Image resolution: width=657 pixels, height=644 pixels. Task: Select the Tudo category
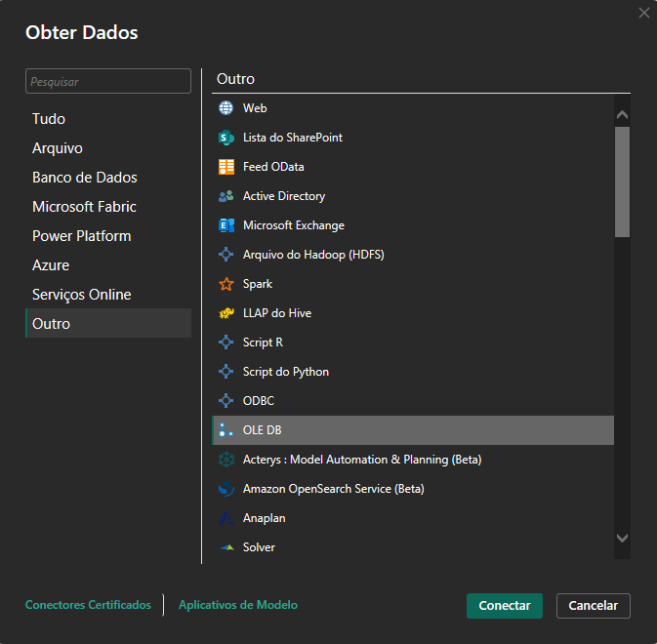(108, 119)
